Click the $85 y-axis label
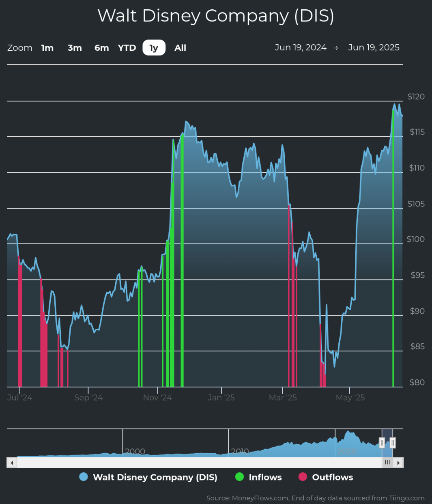 pyautogui.click(x=418, y=347)
